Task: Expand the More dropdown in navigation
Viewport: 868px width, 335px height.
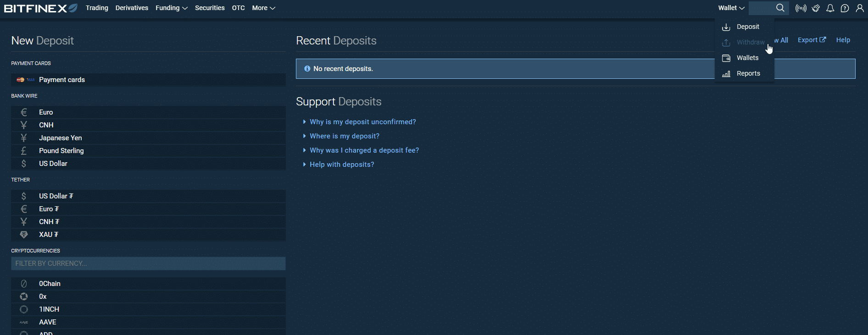Action: click(263, 8)
